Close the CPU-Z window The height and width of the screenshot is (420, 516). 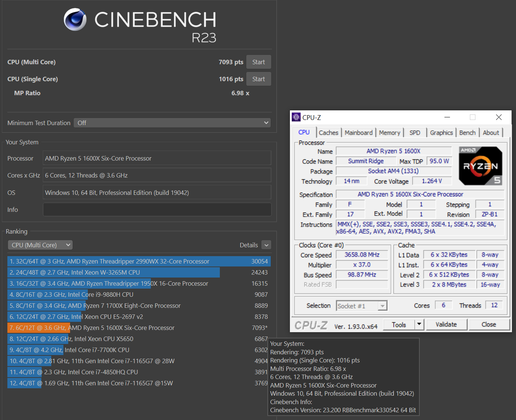[x=499, y=117]
